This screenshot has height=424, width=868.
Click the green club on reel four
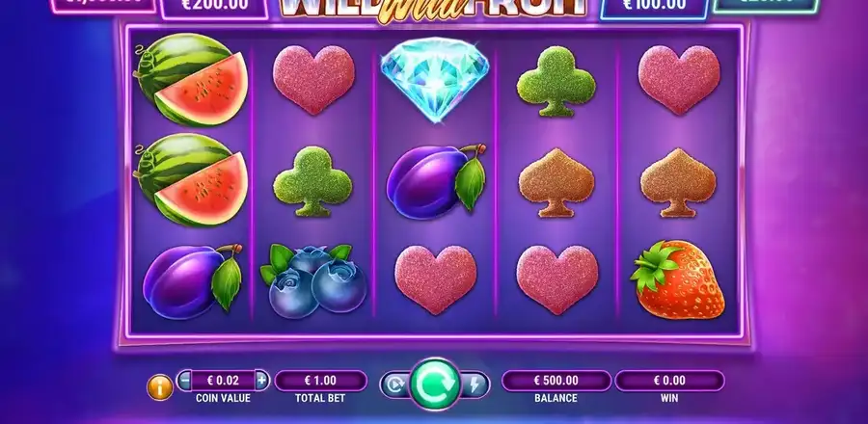point(556,81)
